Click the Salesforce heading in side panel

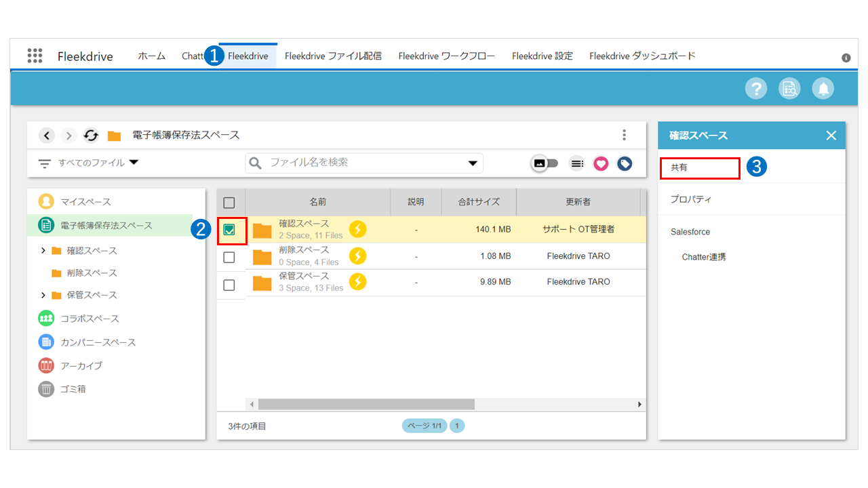(x=690, y=232)
